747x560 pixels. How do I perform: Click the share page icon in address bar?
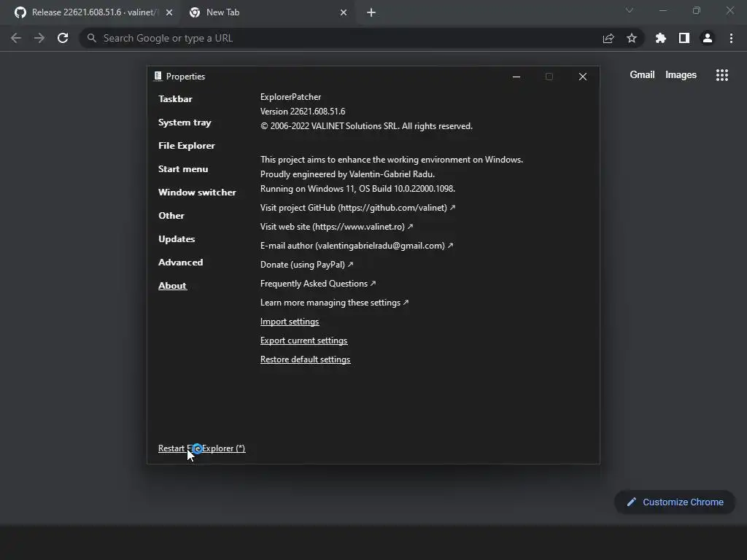pyautogui.click(x=608, y=38)
